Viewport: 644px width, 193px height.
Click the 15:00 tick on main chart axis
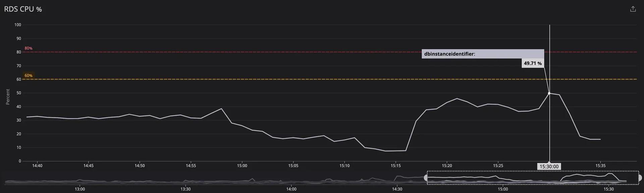point(242,166)
